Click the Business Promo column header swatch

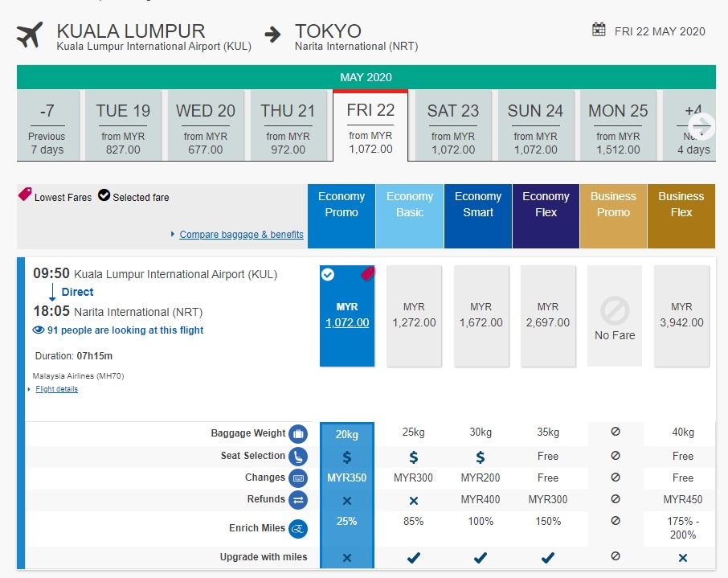coord(613,216)
